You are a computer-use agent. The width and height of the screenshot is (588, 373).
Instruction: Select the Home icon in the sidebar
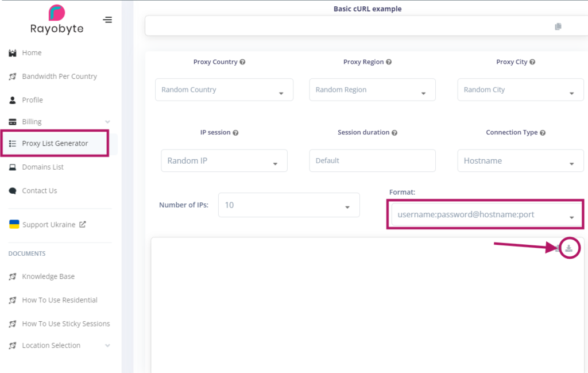[12, 52]
